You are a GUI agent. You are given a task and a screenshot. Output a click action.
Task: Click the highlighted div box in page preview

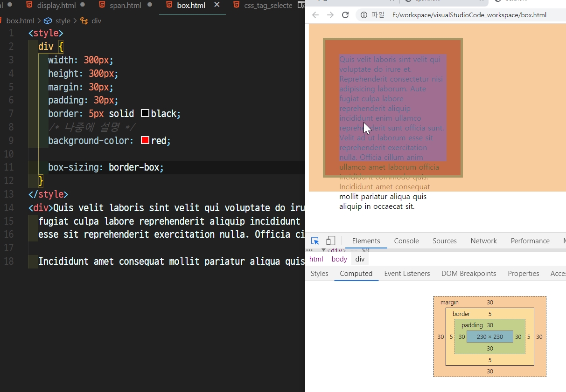click(393, 108)
